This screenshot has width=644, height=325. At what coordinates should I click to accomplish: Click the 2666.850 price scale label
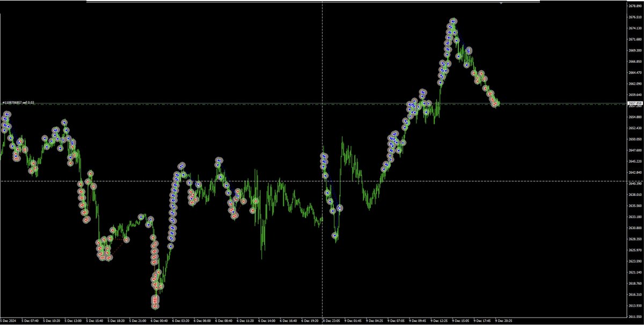click(635, 61)
